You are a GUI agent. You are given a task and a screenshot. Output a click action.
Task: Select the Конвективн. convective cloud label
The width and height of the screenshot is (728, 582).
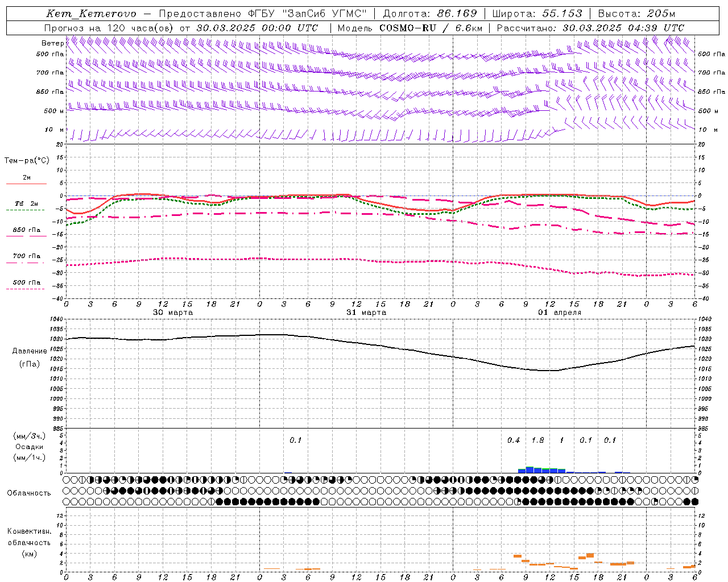tap(29, 531)
